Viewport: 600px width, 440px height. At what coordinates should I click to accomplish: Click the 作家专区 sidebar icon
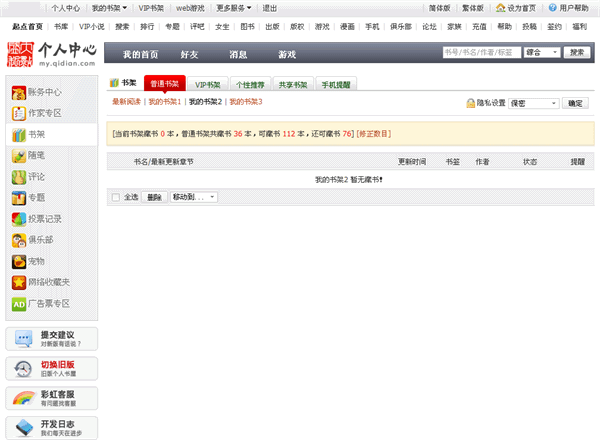tap(19, 113)
